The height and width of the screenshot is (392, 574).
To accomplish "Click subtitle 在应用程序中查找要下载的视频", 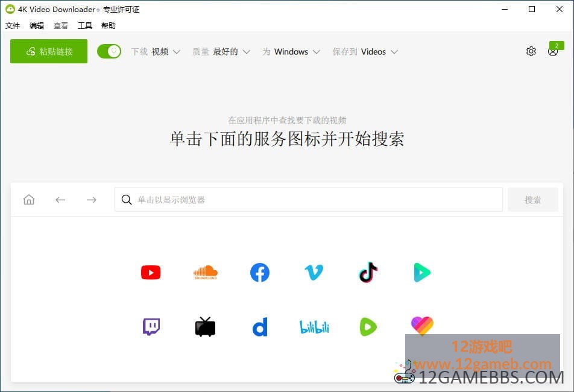I will pos(287,120).
